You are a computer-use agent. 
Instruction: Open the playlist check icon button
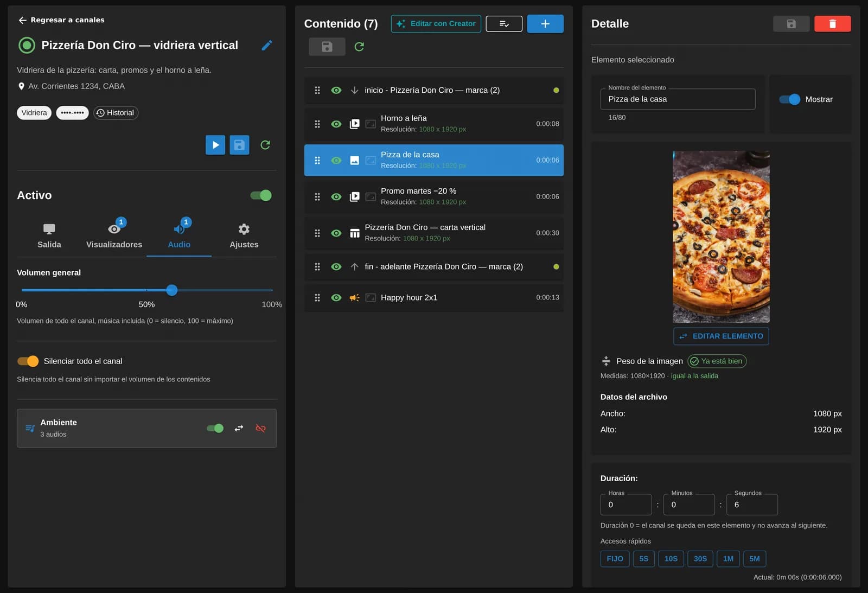[x=504, y=24]
